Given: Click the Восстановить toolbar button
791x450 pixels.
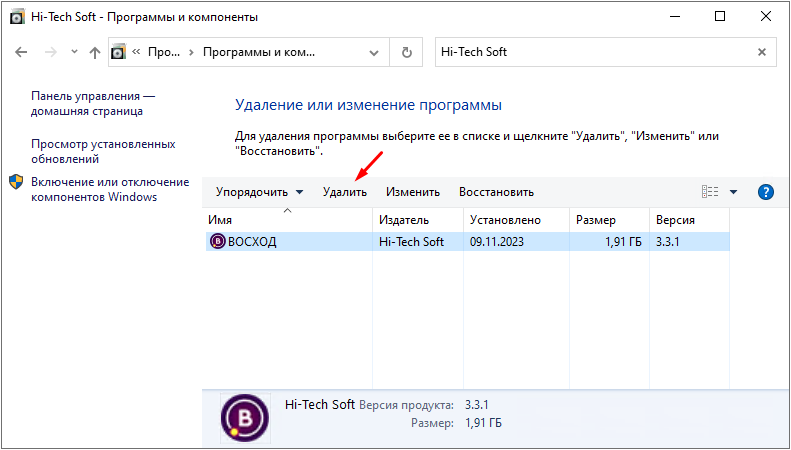Looking at the screenshot, I should tap(496, 192).
